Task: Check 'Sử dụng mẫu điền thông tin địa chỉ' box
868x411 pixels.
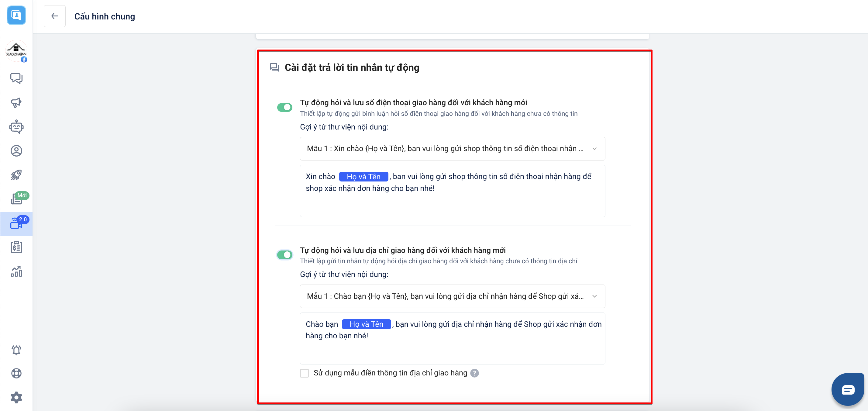Action: [x=304, y=373]
